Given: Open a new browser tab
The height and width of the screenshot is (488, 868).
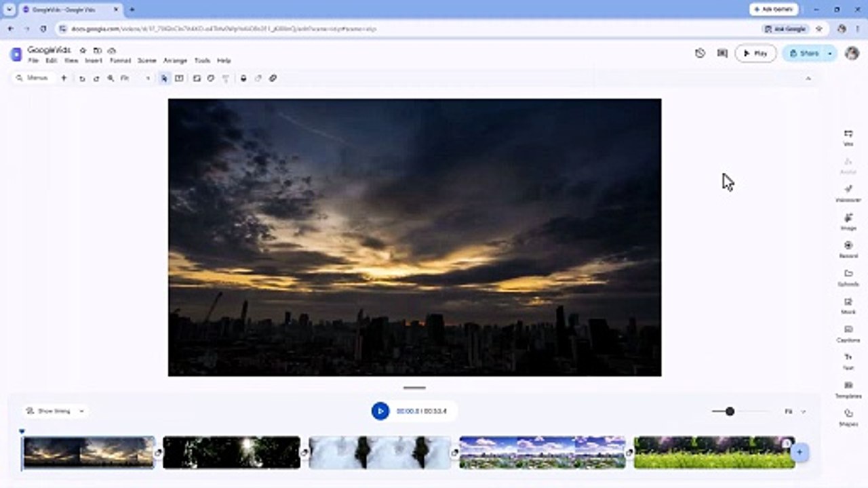Looking at the screenshot, I should click(132, 9).
